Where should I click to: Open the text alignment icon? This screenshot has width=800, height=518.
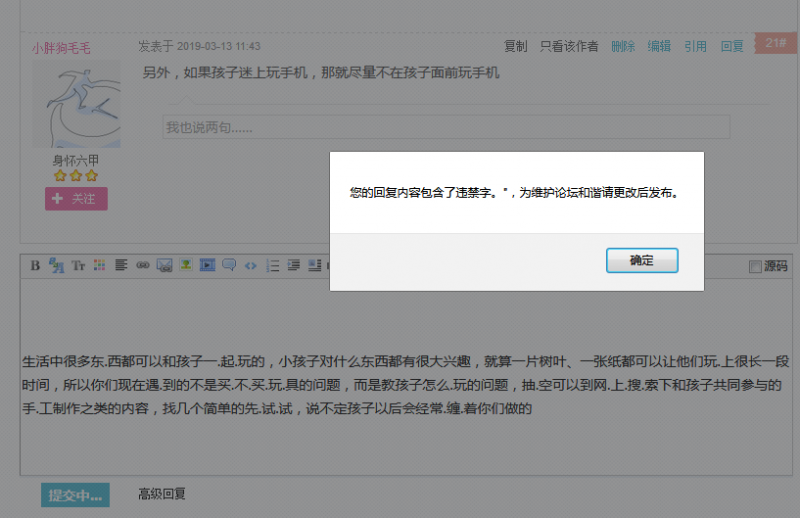[120, 265]
